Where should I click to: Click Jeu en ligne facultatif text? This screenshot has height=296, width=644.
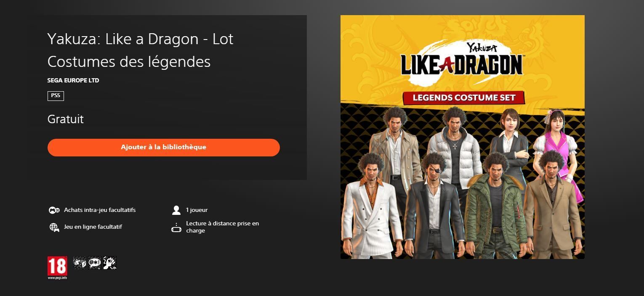(93, 227)
